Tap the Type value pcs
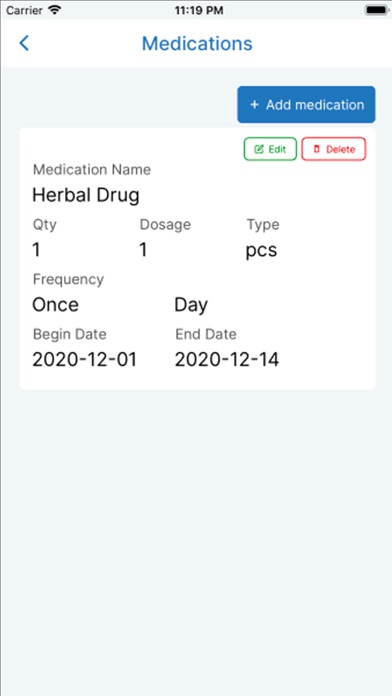This screenshot has width=392, height=696. [x=261, y=251]
